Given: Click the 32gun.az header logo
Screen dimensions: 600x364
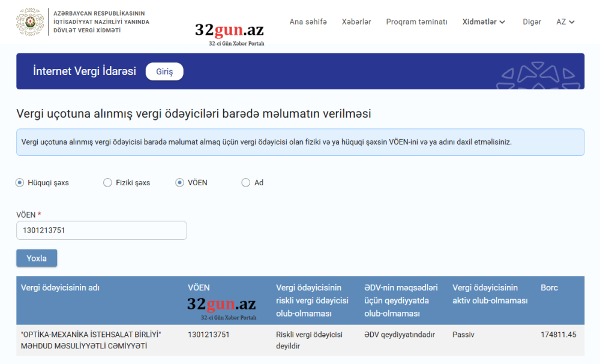Looking at the screenshot, I should tap(230, 26).
